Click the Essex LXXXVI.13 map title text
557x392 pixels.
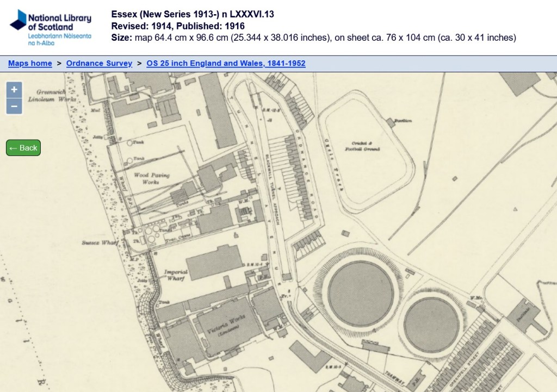(193, 15)
